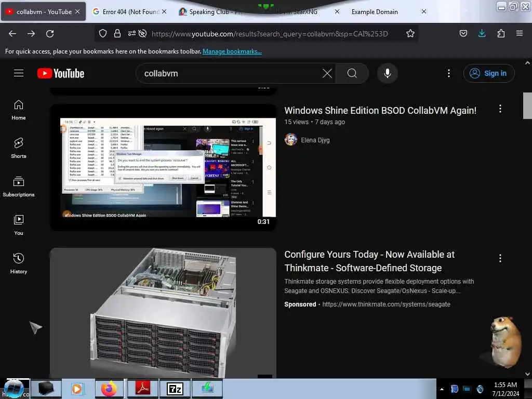532x399 pixels.
Task: Open 7-Zip from the taskbar
Action: pos(175,389)
